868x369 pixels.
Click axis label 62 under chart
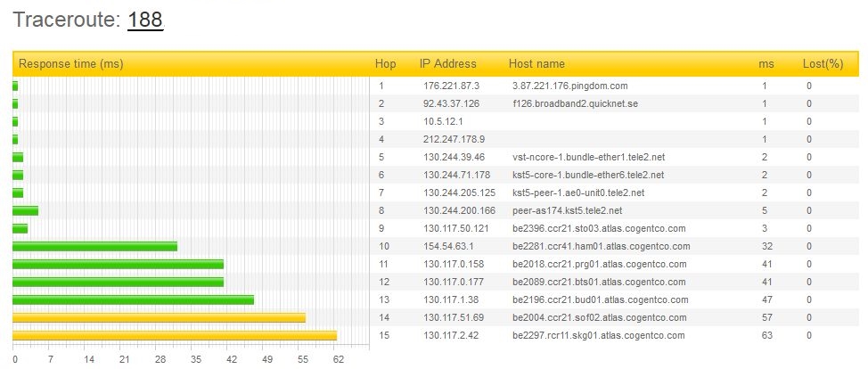point(339,359)
